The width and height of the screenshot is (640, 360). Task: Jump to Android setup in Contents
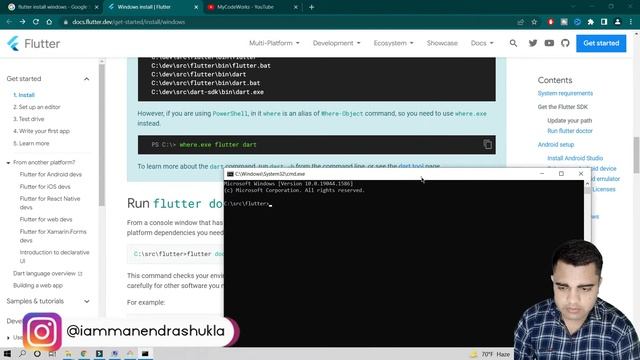point(556,144)
